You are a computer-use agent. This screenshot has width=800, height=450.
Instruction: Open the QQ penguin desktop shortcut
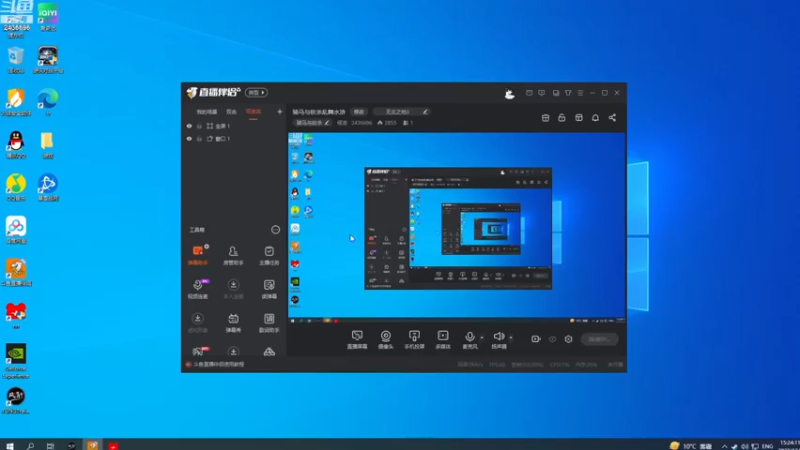[x=16, y=145]
